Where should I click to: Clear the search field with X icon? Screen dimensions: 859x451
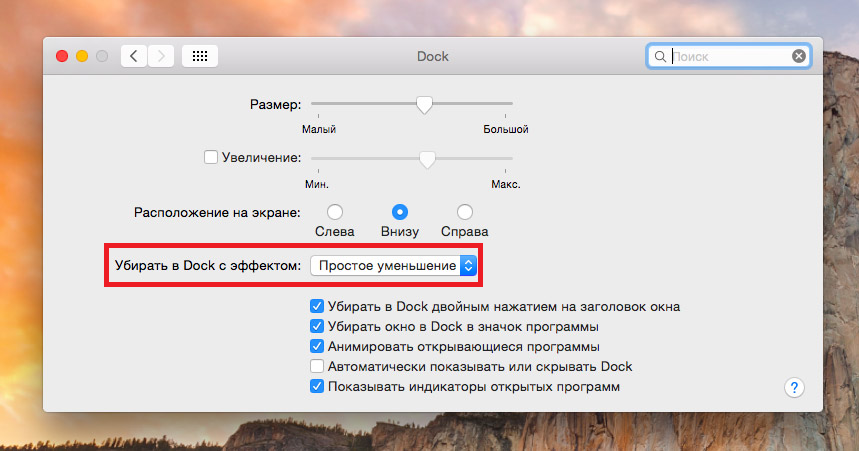click(x=799, y=56)
